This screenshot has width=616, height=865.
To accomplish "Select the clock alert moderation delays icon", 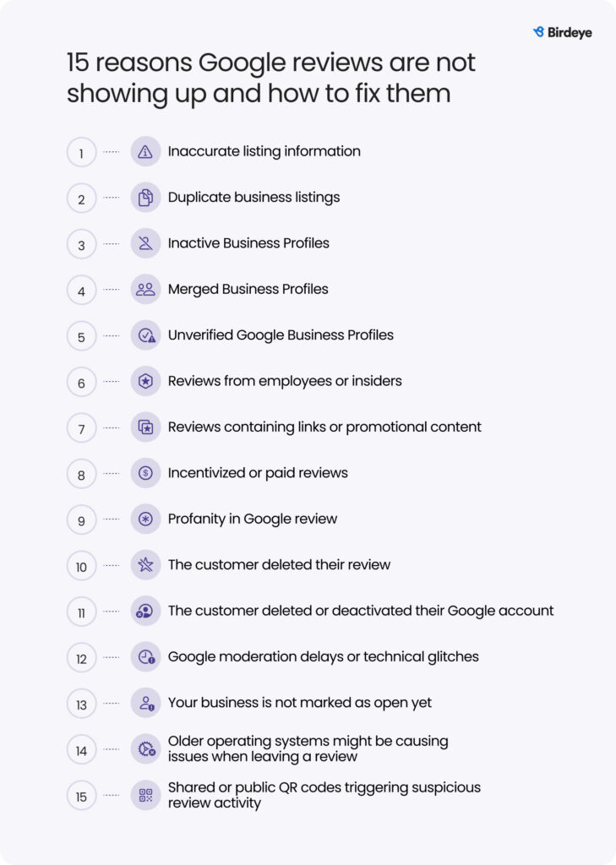I will pyautogui.click(x=145, y=657).
